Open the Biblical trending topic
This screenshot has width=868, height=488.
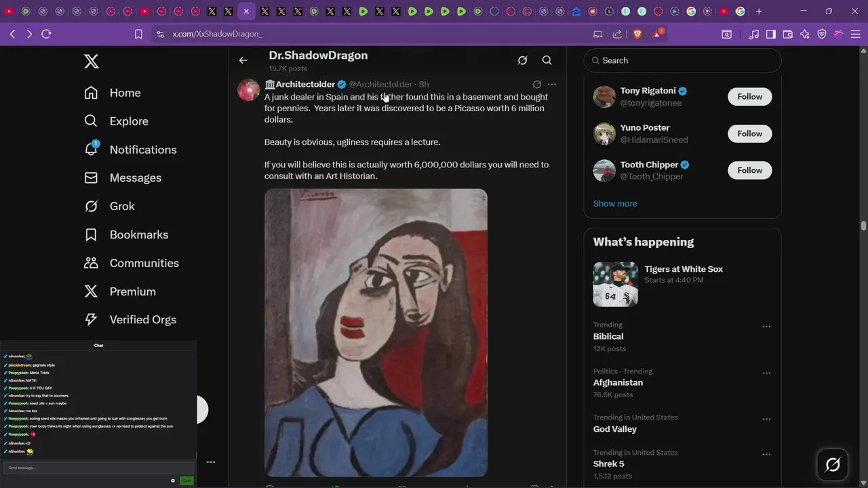[608, 336]
